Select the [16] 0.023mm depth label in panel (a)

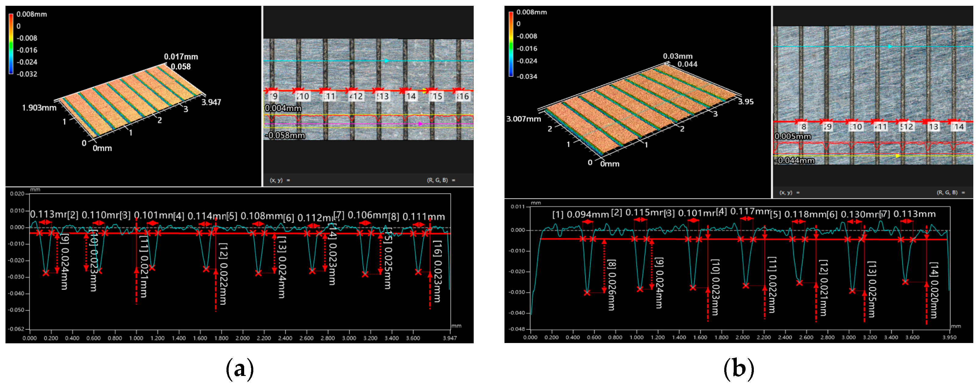(437, 271)
